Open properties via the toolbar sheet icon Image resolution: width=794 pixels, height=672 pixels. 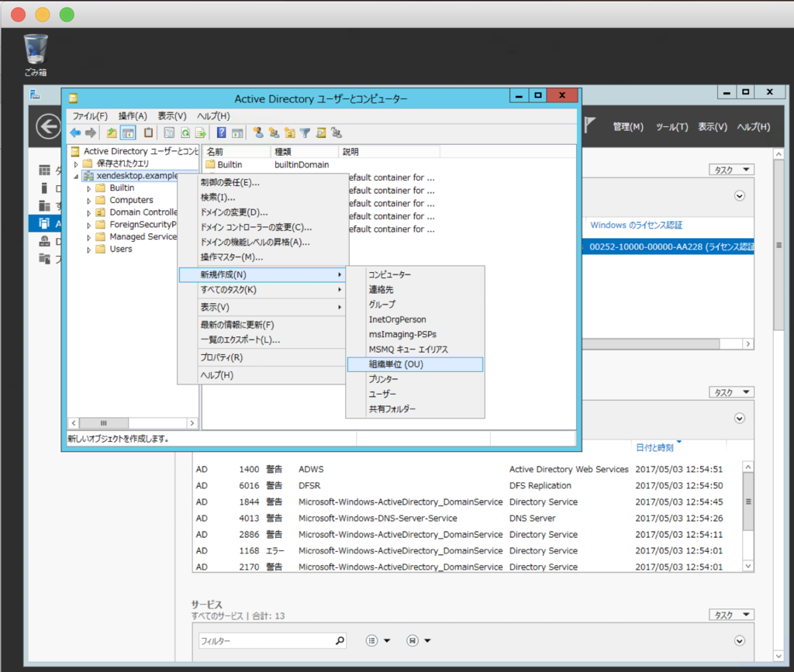tap(169, 133)
